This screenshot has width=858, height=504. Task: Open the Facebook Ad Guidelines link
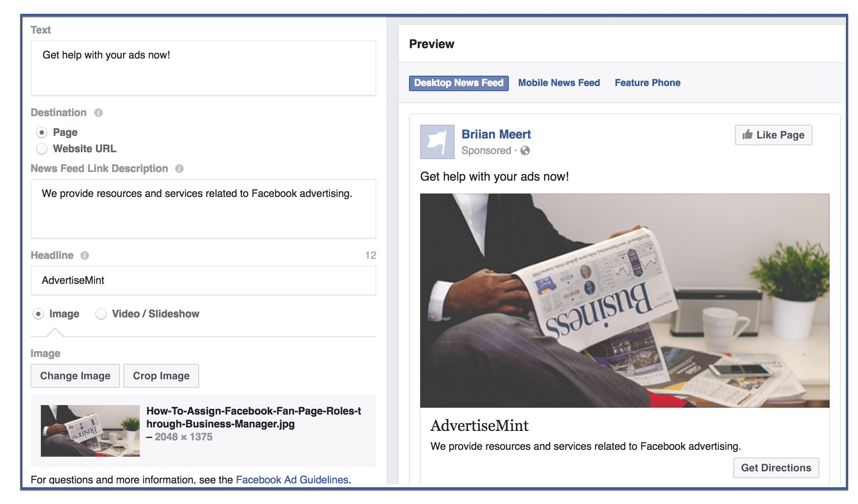(x=292, y=479)
